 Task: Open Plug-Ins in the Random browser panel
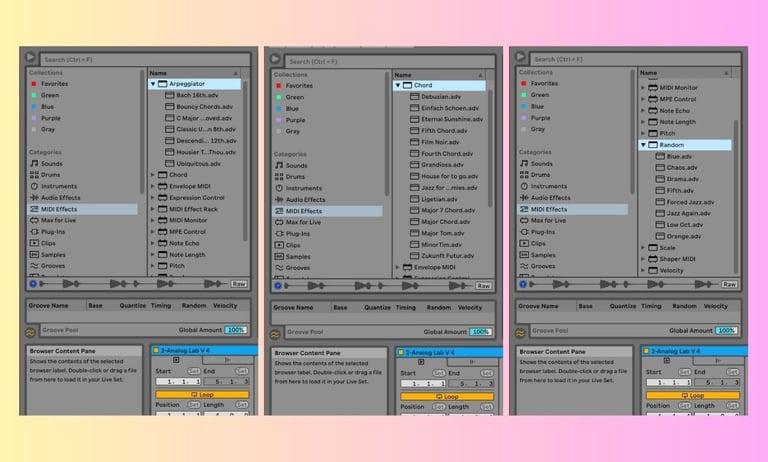(538, 232)
